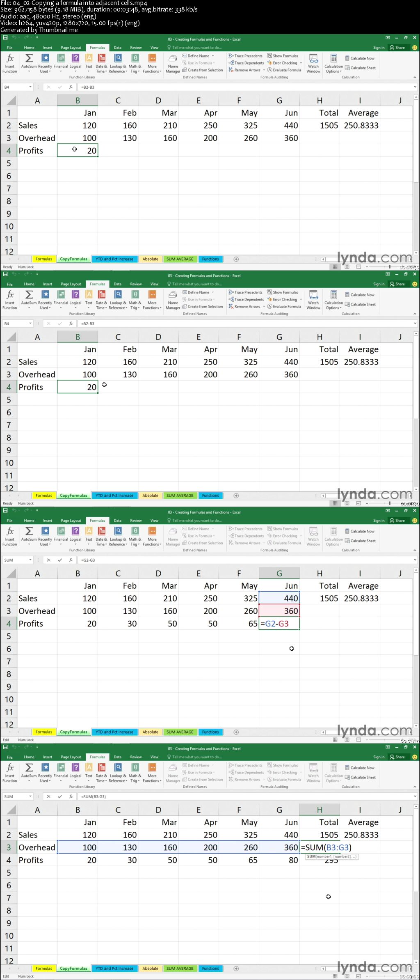Toggle Show Formulas in top frame
This screenshot has height=980, width=420.
click(x=283, y=56)
